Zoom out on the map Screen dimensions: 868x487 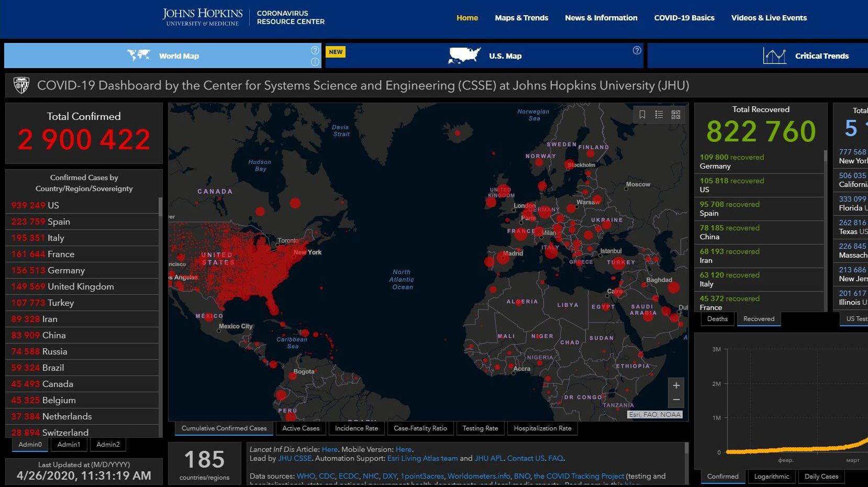(676, 400)
